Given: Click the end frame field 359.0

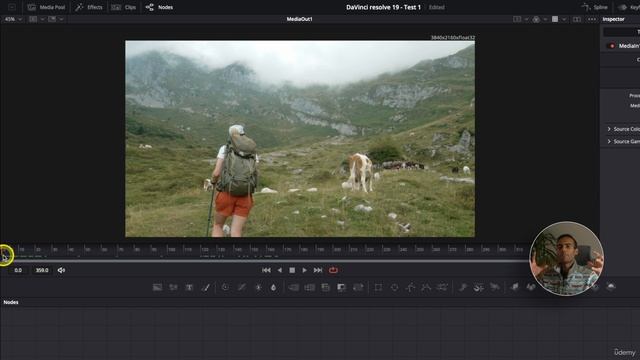Looking at the screenshot, I should pos(42,270).
